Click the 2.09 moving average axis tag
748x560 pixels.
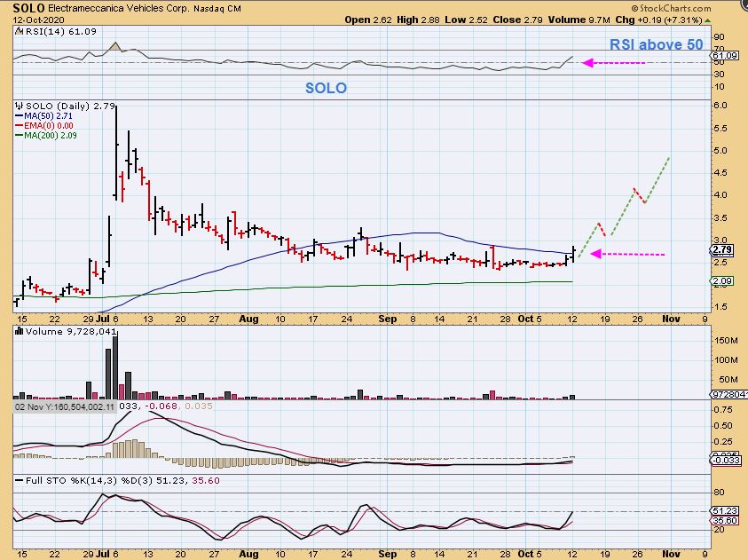721,281
